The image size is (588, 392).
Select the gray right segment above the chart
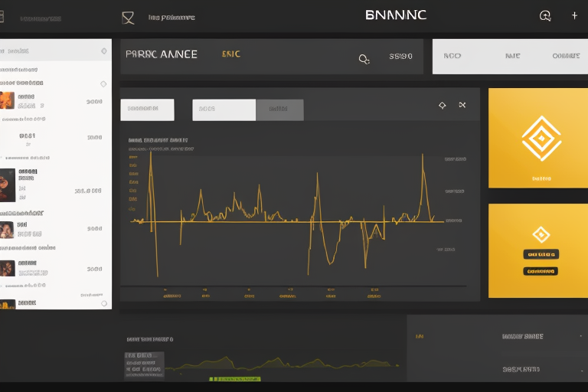tap(279, 109)
